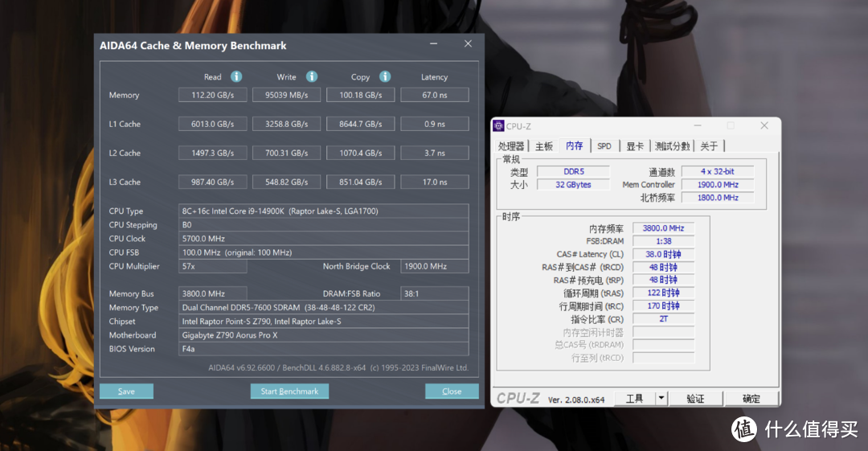Click L2 Cache Write value 700.31 GB/s
The image size is (868, 451).
pyautogui.click(x=287, y=153)
